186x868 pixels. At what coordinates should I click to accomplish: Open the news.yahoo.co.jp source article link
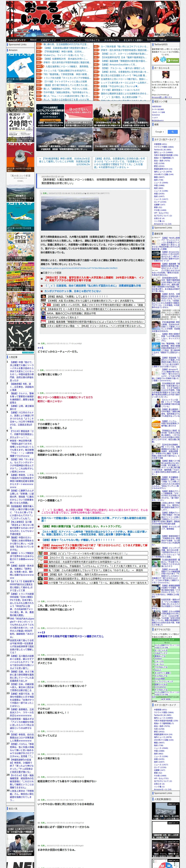coord(79,268)
